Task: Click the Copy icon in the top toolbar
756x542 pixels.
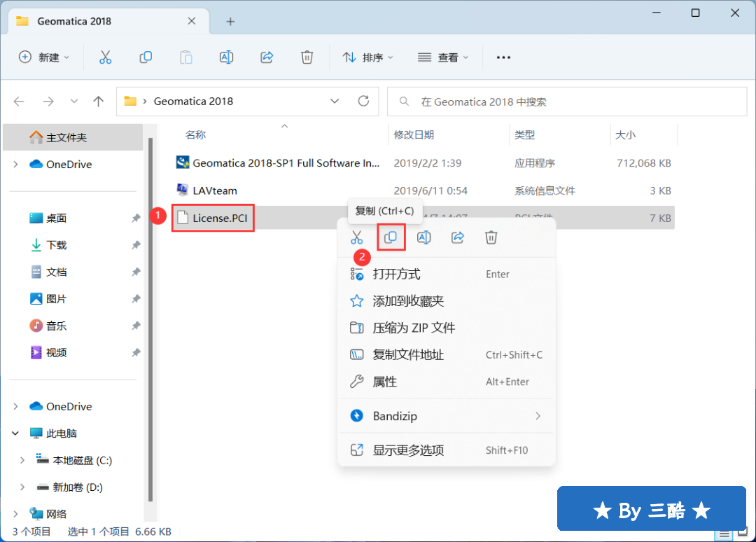Action: (146, 57)
